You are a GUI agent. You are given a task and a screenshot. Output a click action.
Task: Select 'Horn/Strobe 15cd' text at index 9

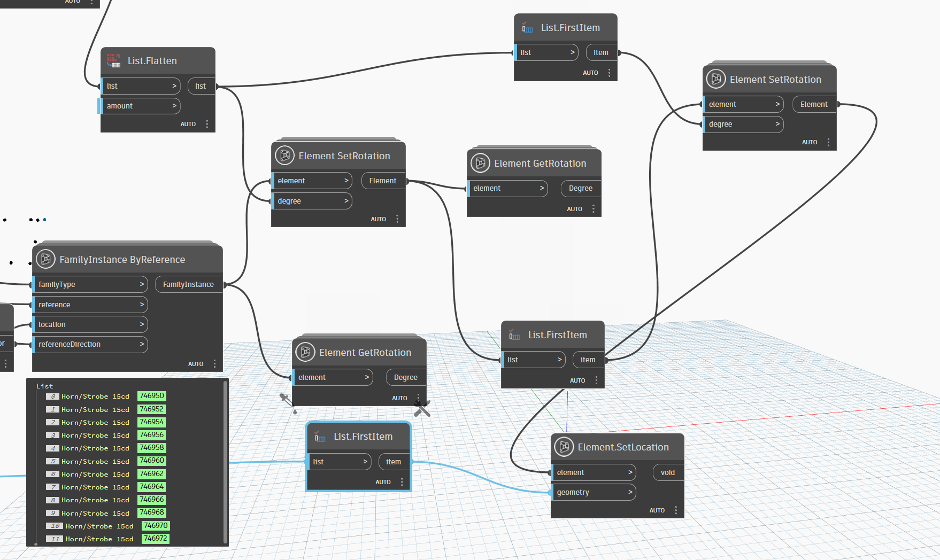click(95, 513)
